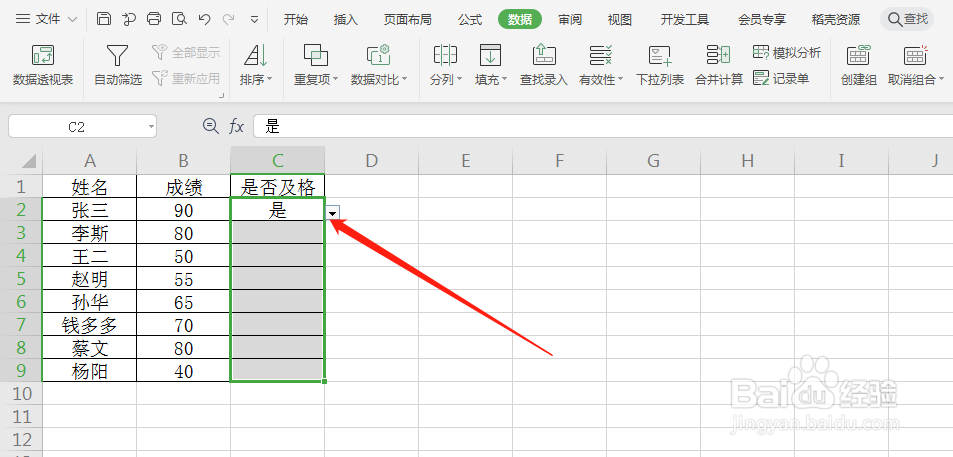Open the 会员专享 tab
953x457 pixels.
click(x=762, y=19)
